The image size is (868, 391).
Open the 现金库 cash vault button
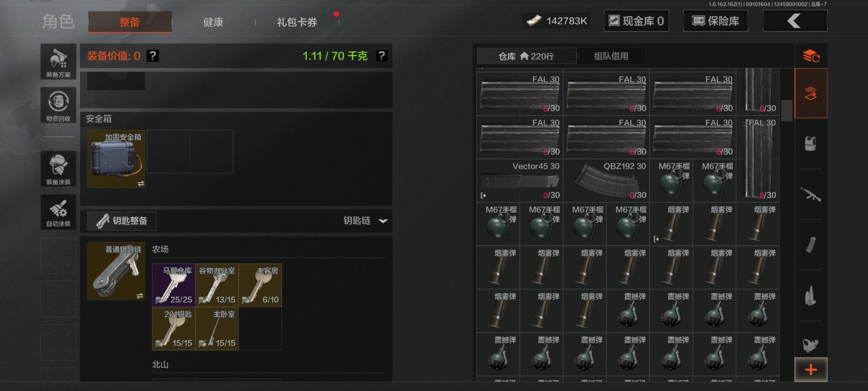(x=636, y=21)
